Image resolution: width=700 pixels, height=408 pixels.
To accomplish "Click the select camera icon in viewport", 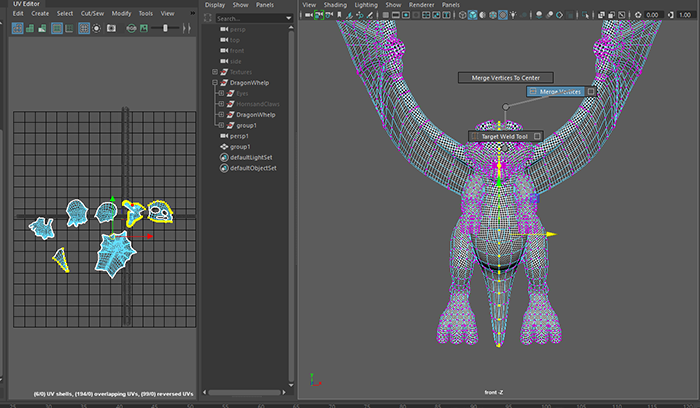I will click(307, 16).
